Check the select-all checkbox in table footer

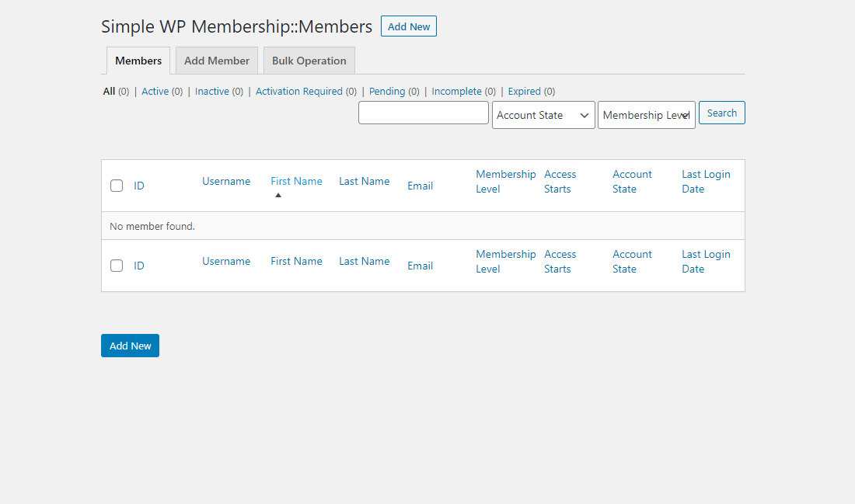117,266
